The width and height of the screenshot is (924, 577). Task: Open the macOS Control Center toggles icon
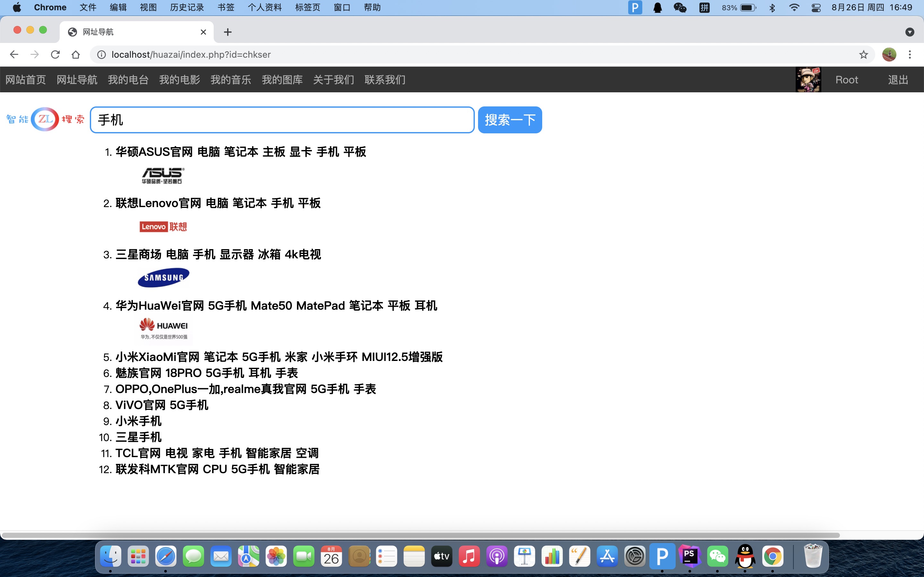[x=816, y=8]
